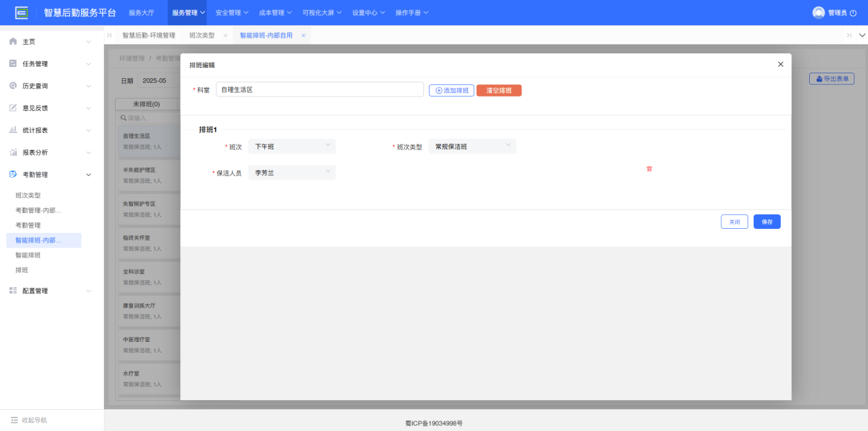Click the 意见反馈 edit icon
This screenshot has width=868, height=431.
pyautogui.click(x=13, y=108)
